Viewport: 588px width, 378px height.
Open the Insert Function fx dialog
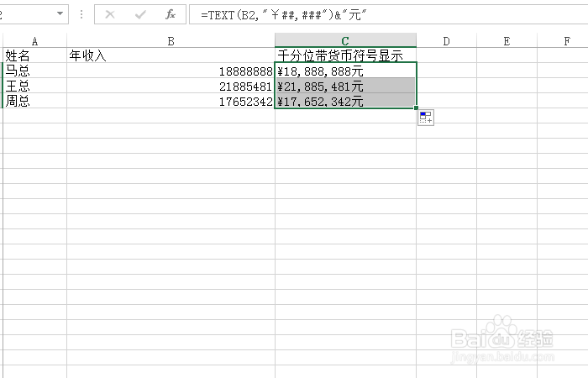pyautogui.click(x=171, y=14)
